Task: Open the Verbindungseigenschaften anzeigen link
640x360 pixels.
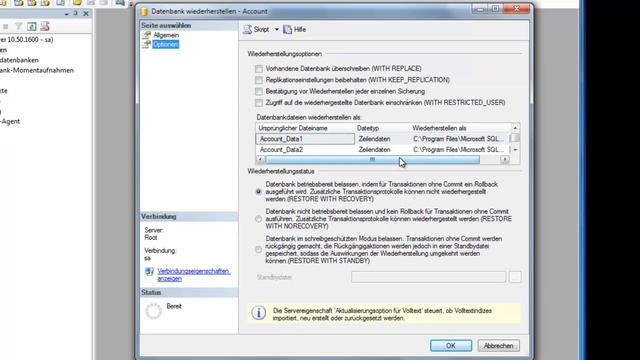Action: click(x=194, y=275)
